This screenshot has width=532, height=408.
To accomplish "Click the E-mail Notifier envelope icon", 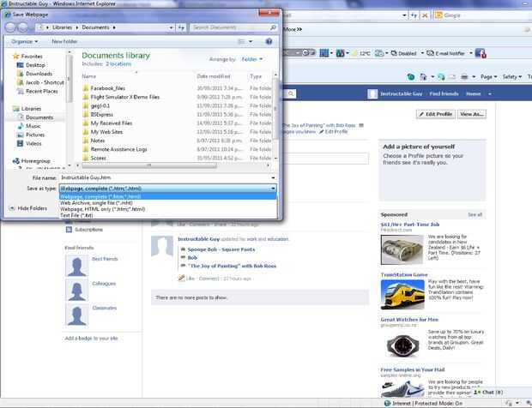I will click(430, 53).
